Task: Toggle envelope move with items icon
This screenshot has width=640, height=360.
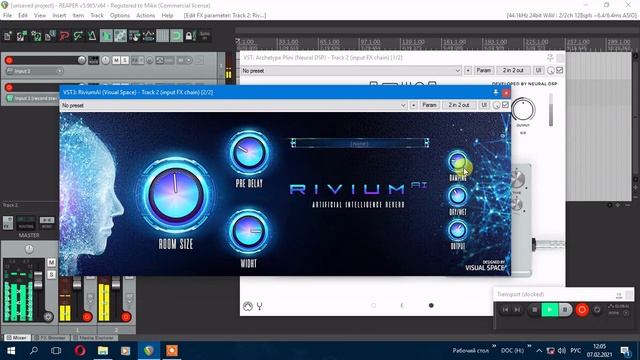Action: 149,36
